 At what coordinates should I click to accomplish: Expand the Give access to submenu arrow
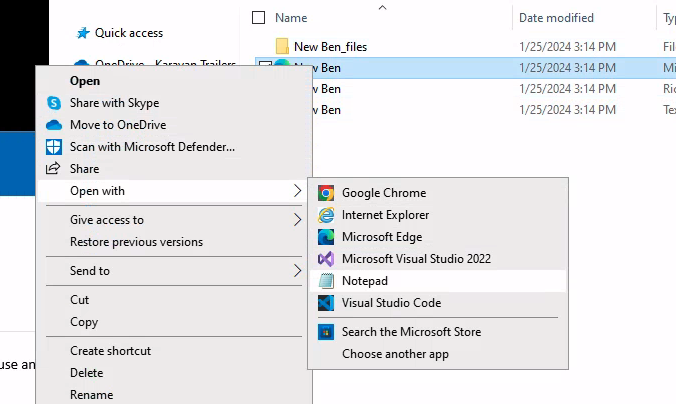coord(297,220)
